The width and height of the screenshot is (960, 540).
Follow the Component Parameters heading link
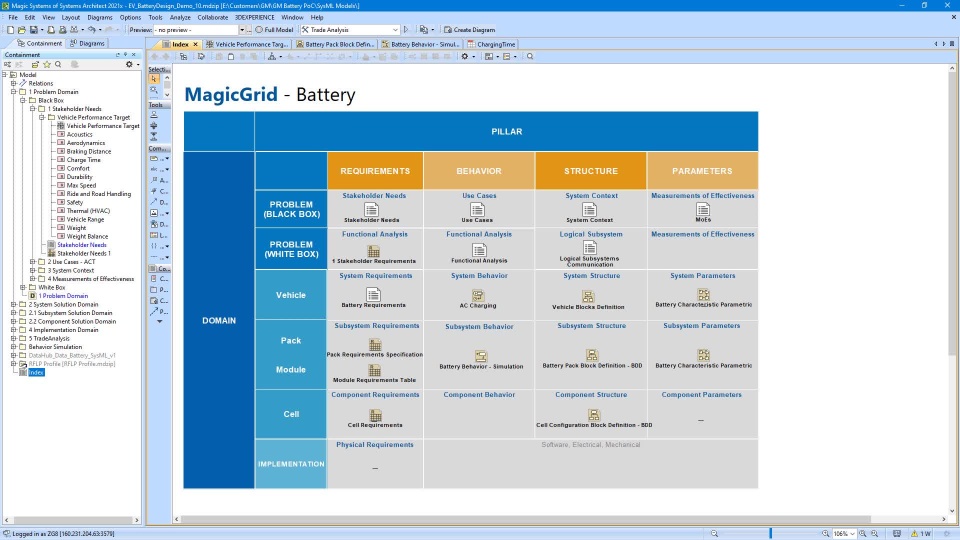point(702,394)
